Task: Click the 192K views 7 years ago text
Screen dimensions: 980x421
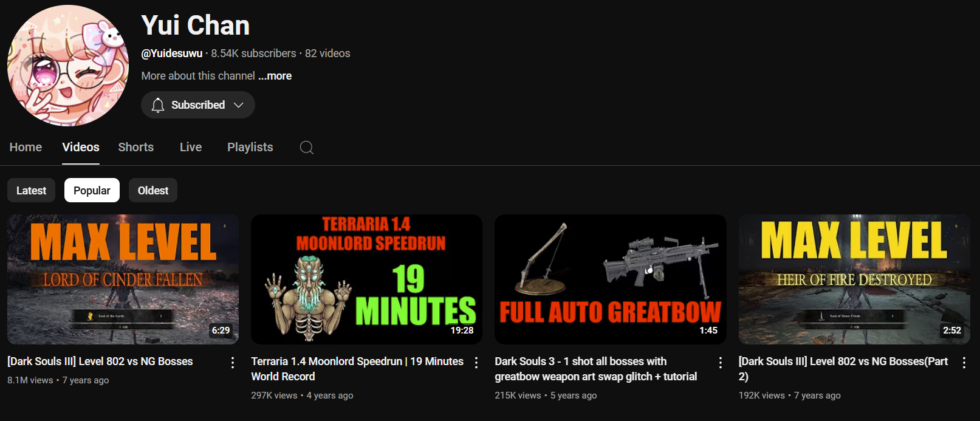Action: (x=790, y=395)
